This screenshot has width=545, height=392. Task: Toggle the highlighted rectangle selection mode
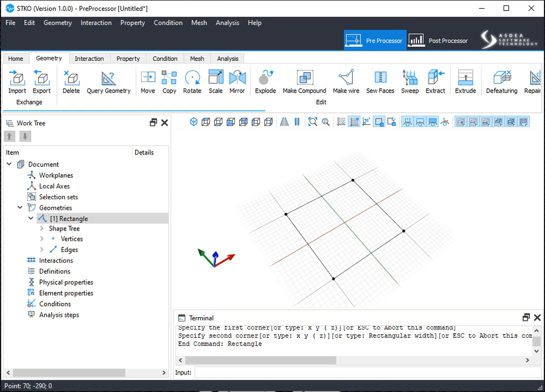[x=379, y=122]
